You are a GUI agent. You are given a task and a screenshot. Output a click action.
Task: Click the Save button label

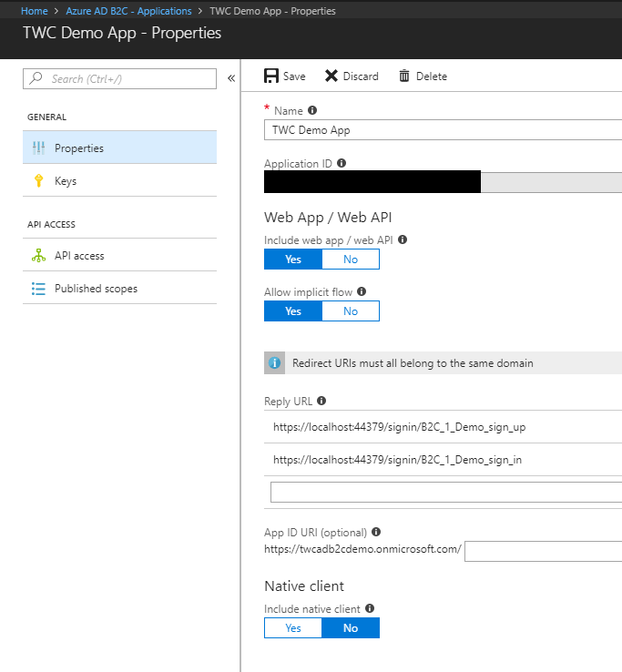pos(294,76)
